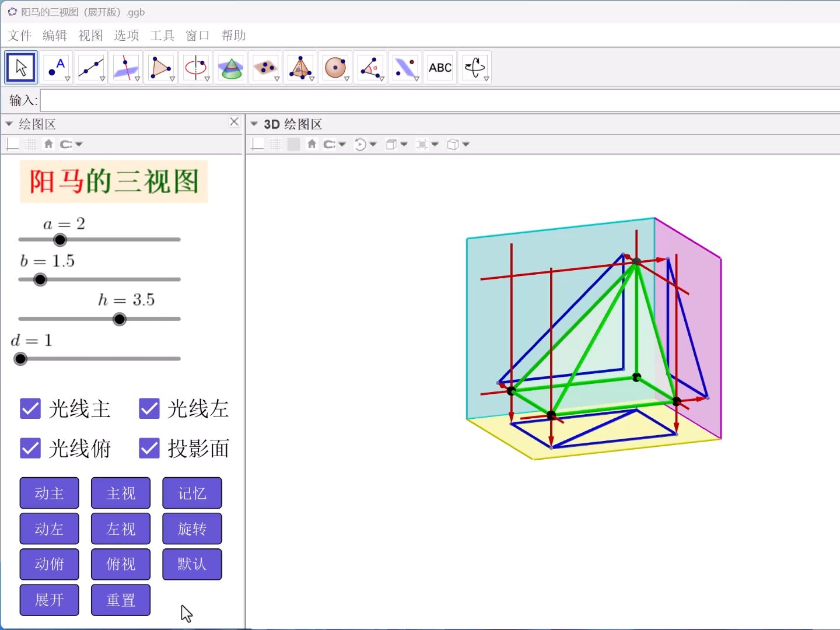Screen dimensions: 840x630
Task: Open the 工具 menu
Action: tap(162, 36)
